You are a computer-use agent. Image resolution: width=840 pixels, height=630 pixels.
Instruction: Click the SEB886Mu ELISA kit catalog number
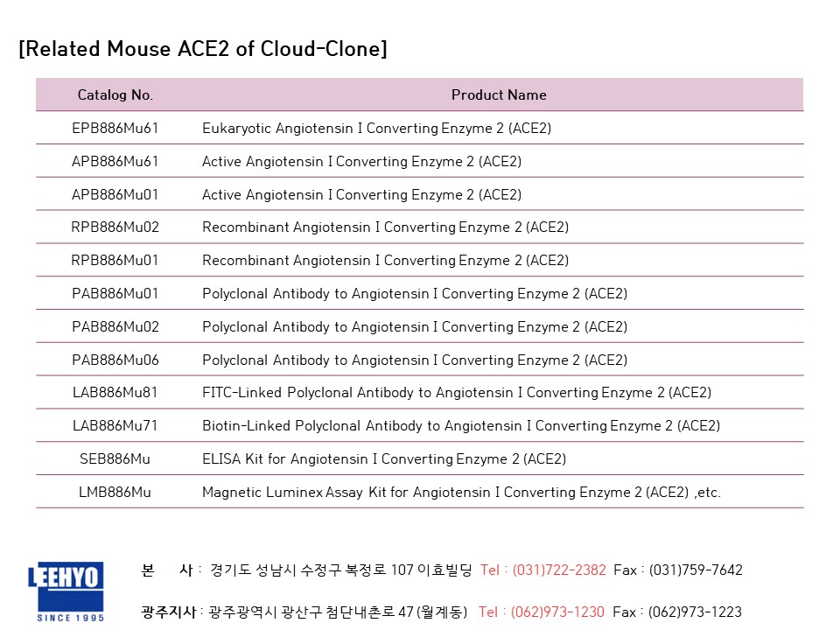(x=115, y=459)
